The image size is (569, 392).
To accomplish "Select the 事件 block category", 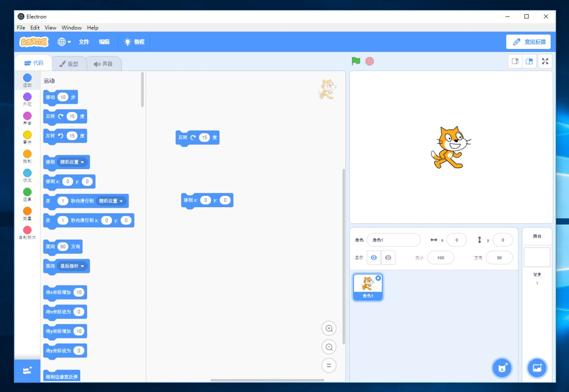I will pos(27,138).
